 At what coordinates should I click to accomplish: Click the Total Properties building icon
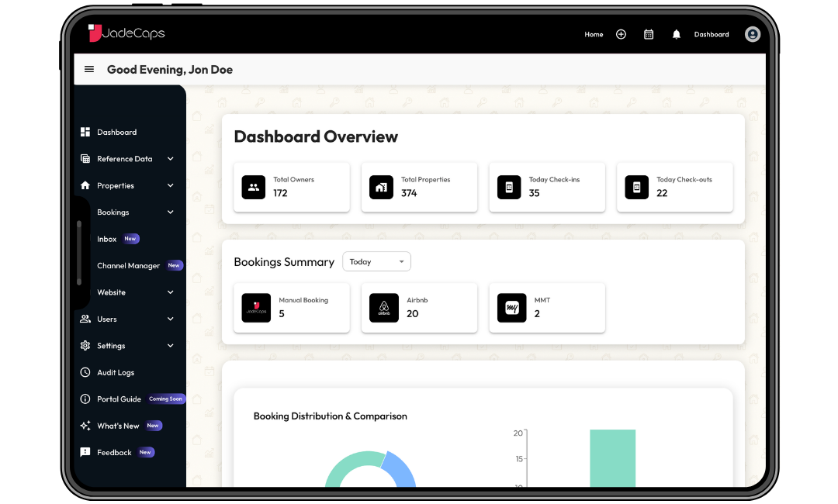[381, 188]
